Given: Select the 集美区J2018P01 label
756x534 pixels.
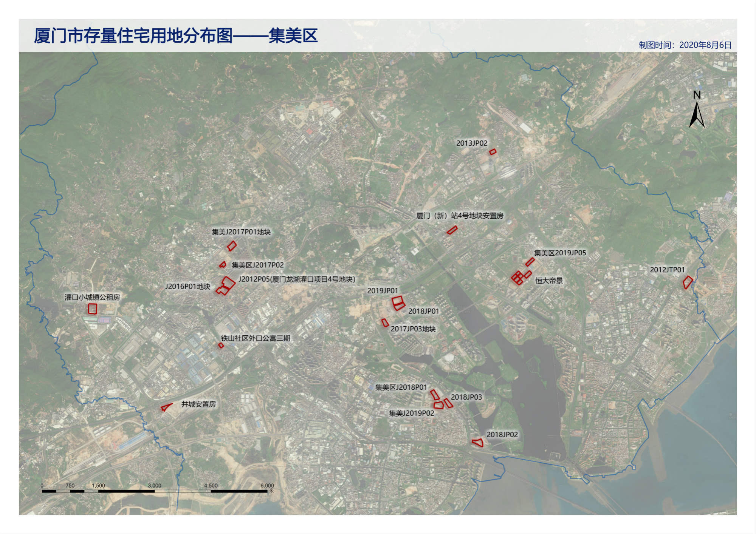Looking at the screenshot, I should (x=401, y=387).
